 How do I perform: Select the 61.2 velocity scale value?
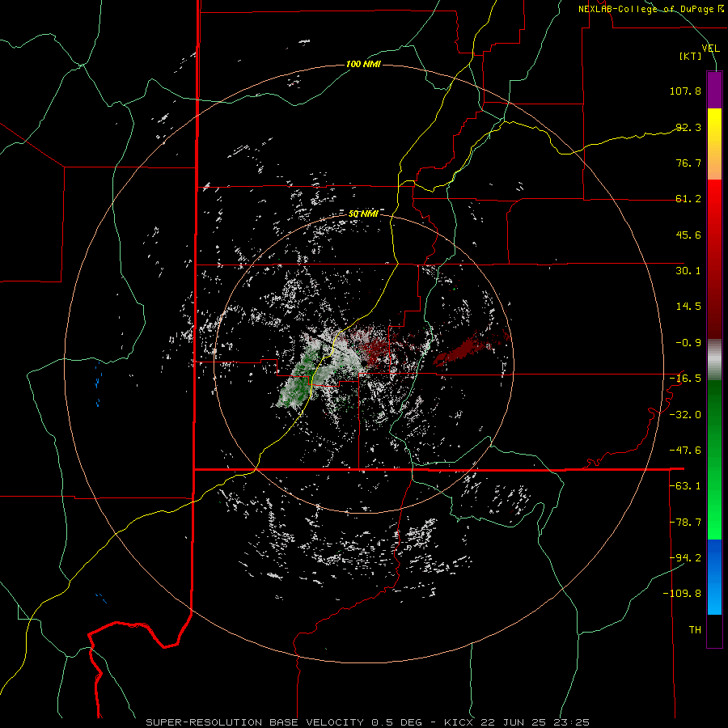[688, 199]
